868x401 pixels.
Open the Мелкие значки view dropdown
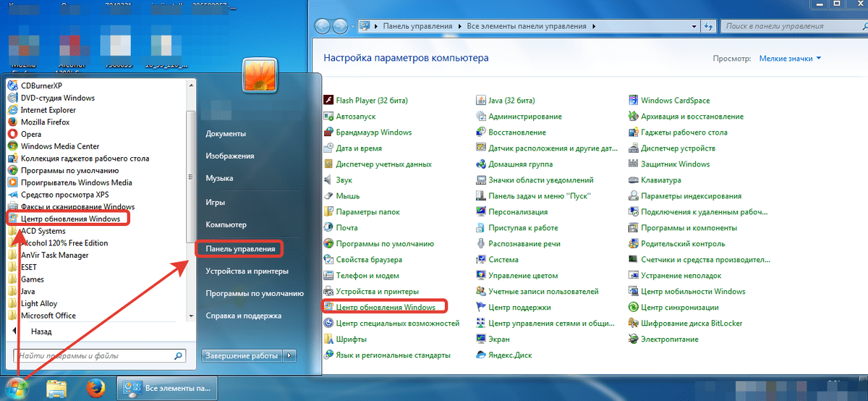pyautogui.click(x=790, y=58)
